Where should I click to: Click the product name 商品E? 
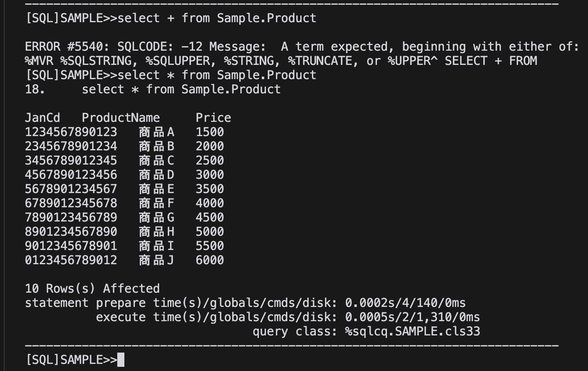pos(156,189)
